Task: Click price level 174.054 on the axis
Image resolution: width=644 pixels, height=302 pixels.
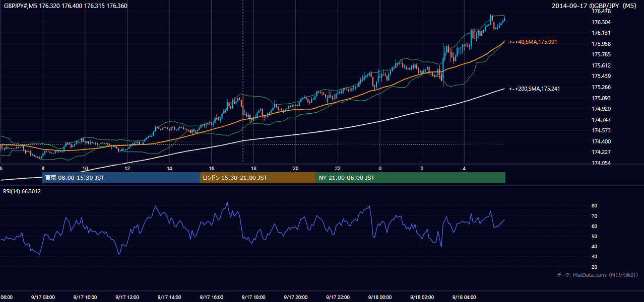Action: click(x=601, y=163)
